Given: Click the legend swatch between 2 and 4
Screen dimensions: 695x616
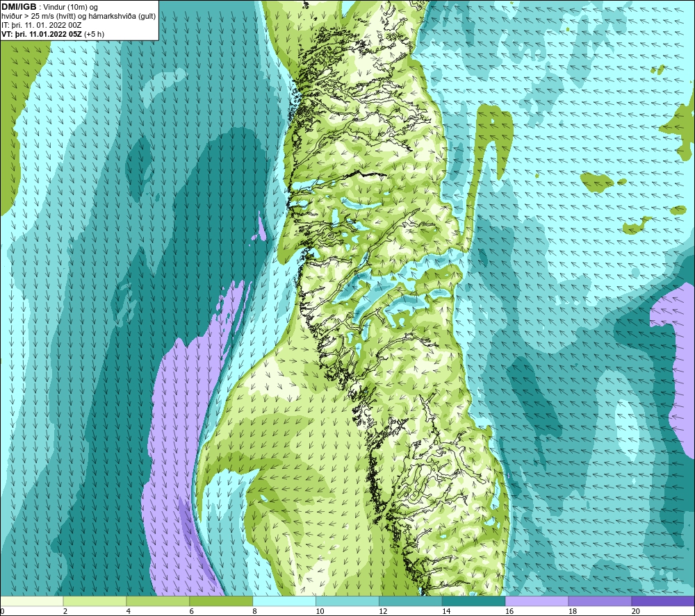Looking at the screenshot, I should pos(95,601).
